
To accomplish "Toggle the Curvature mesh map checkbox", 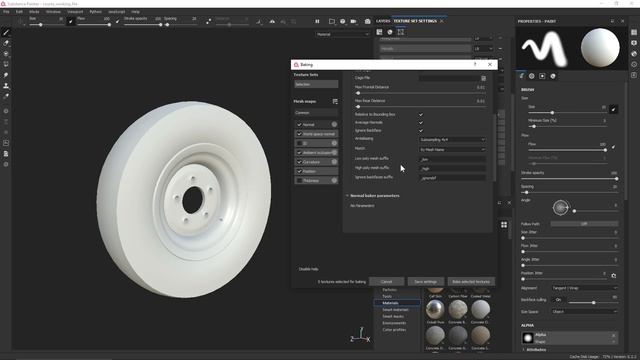I will pos(299,162).
